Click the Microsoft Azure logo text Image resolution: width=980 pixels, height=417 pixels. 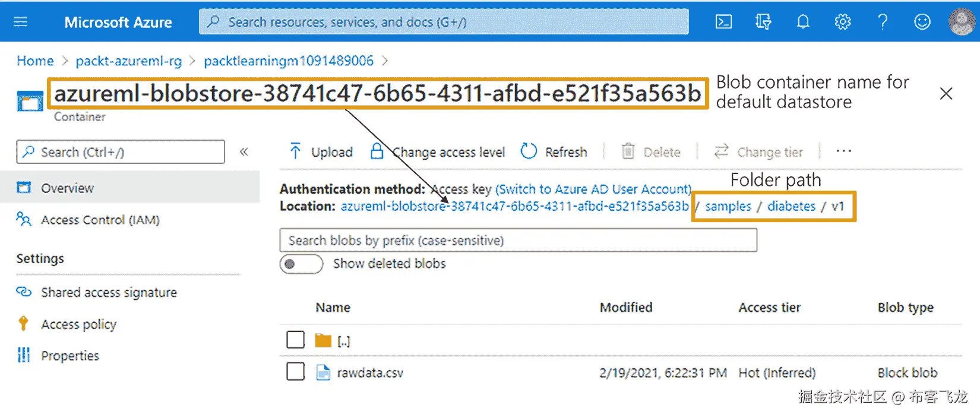pyautogui.click(x=118, y=23)
